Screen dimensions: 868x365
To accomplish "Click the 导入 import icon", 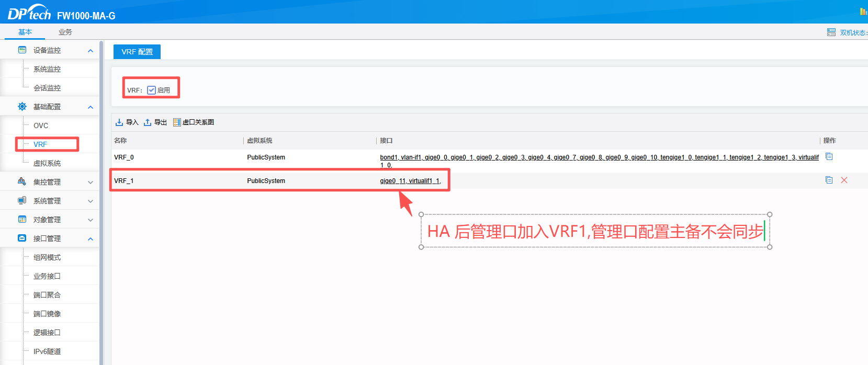I will click(119, 122).
